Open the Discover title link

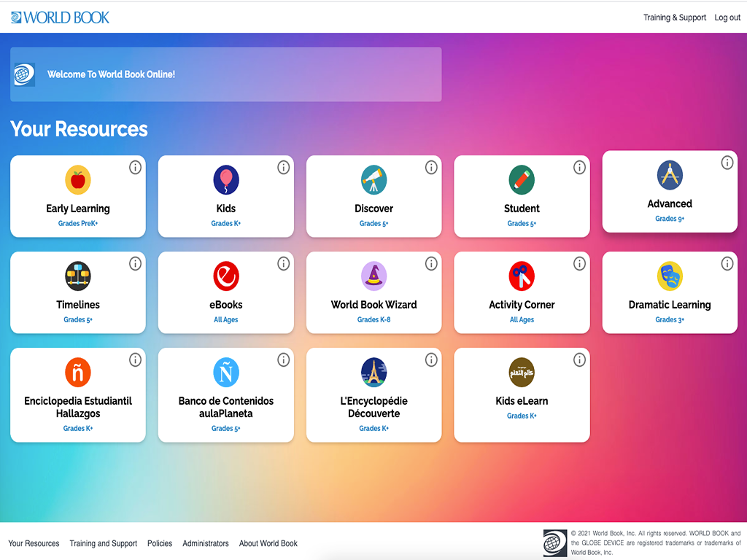[374, 209]
